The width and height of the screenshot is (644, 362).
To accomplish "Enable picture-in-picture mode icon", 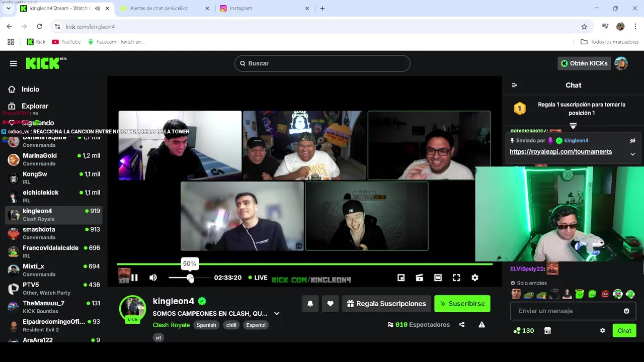I will point(401,278).
